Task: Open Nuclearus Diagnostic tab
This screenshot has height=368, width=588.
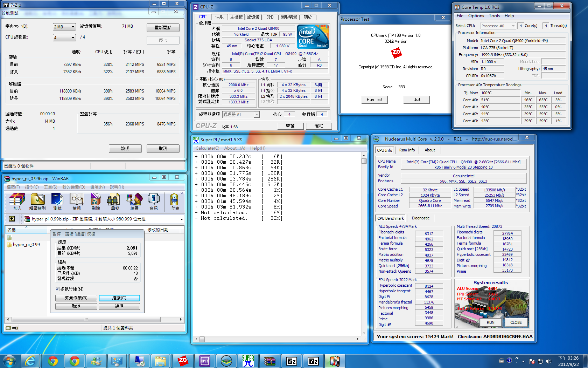Action: [420, 218]
